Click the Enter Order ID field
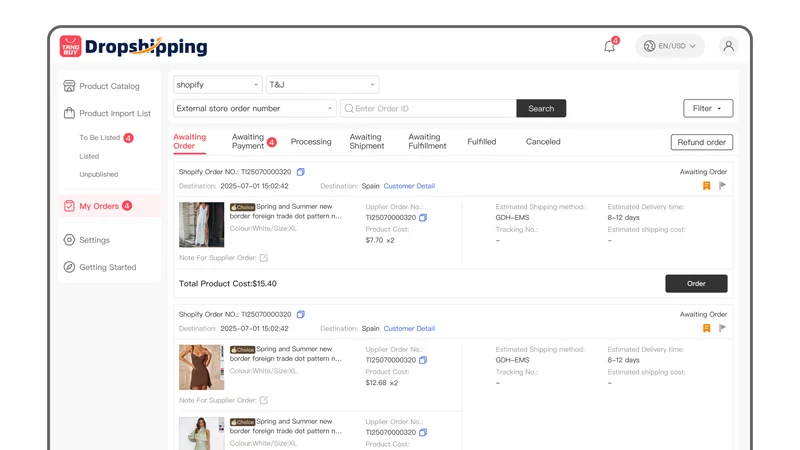This screenshot has width=800, height=450. tap(429, 108)
